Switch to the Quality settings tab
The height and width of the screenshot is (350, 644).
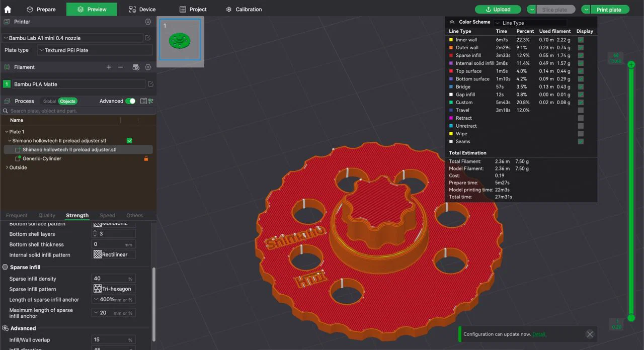[47, 215]
